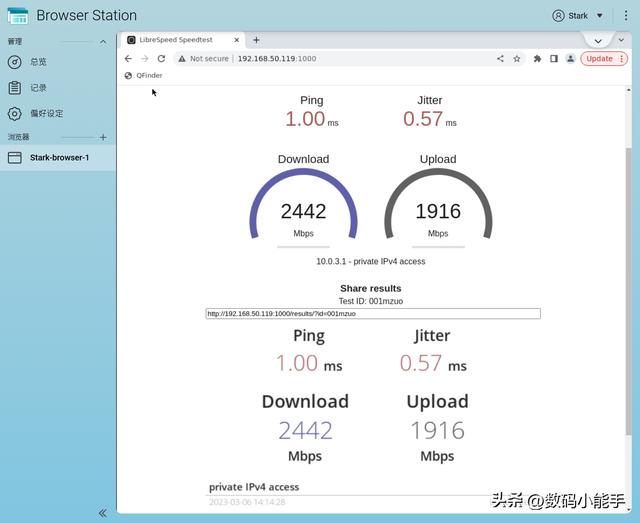Open the QFinder bookmark

(144, 76)
